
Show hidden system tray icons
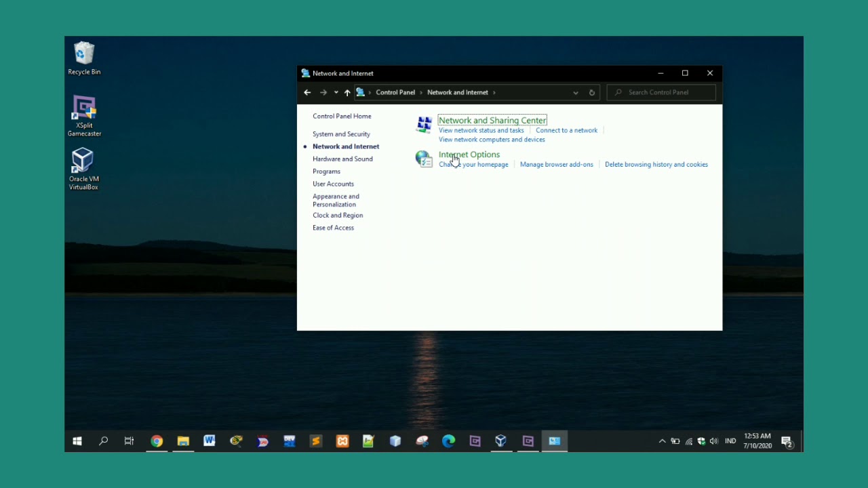[663, 441]
